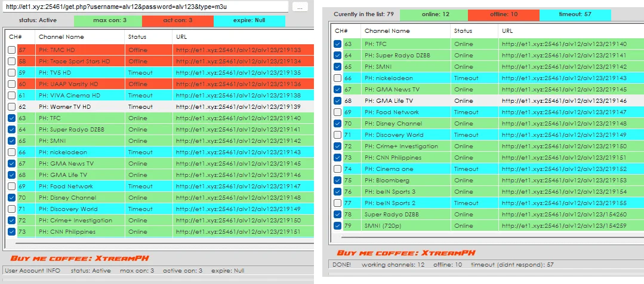
Task: Click the Timeout status of PH: Cinema one
Action: tap(466, 169)
